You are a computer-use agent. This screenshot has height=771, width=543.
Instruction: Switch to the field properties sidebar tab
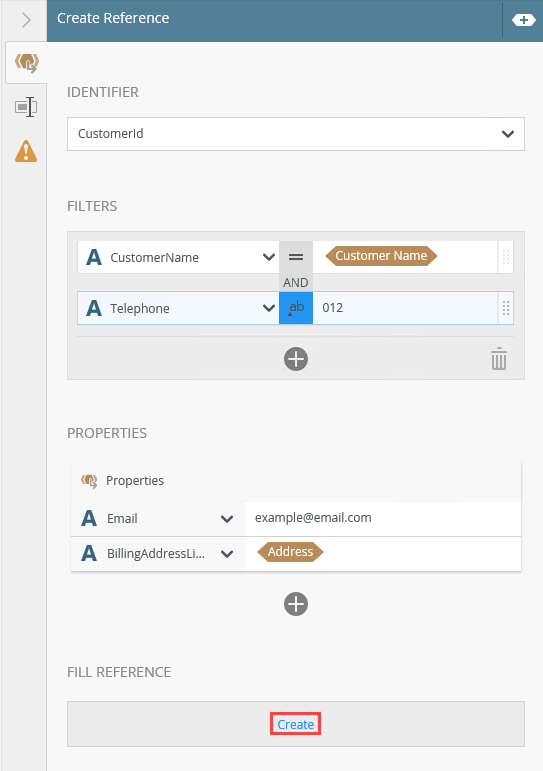26,107
